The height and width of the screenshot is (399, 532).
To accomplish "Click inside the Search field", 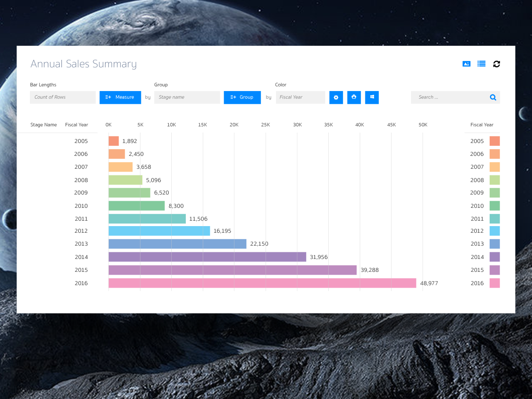I will pos(449,97).
